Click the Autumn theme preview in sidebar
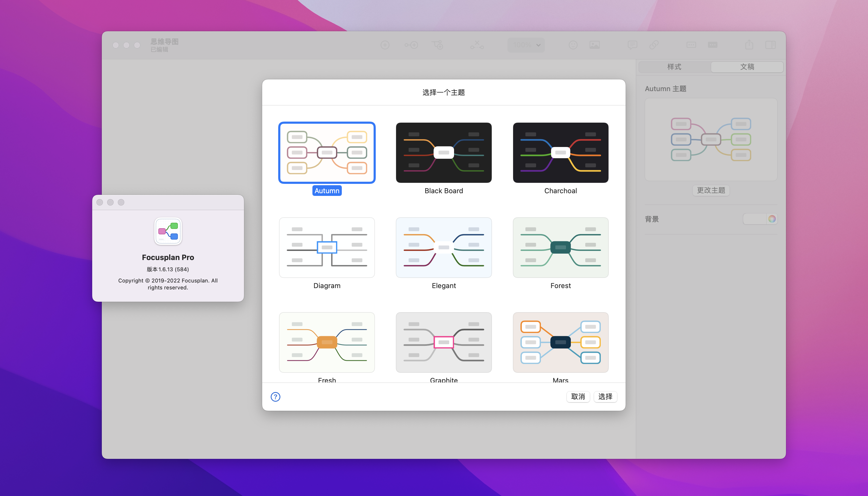This screenshot has width=868, height=496. tap(711, 139)
